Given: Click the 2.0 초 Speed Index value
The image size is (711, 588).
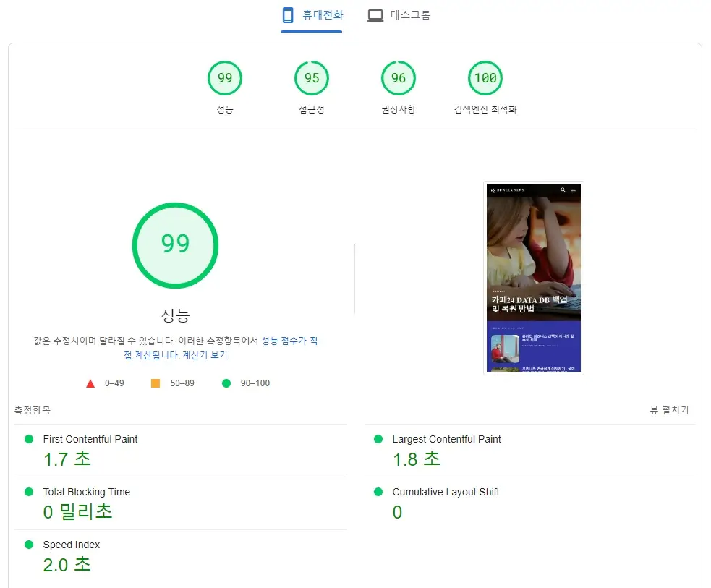Looking at the screenshot, I should pyautogui.click(x=67, y=565).
